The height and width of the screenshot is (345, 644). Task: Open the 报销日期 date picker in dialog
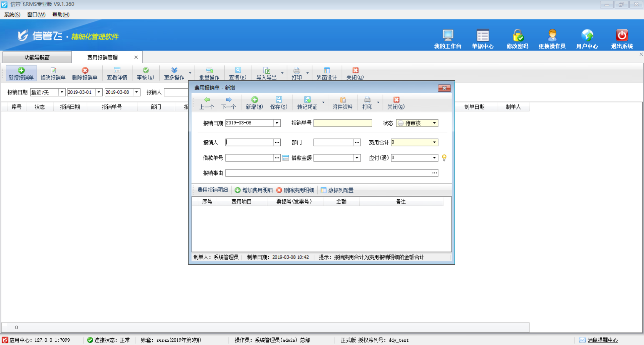[x=277, y=123]
